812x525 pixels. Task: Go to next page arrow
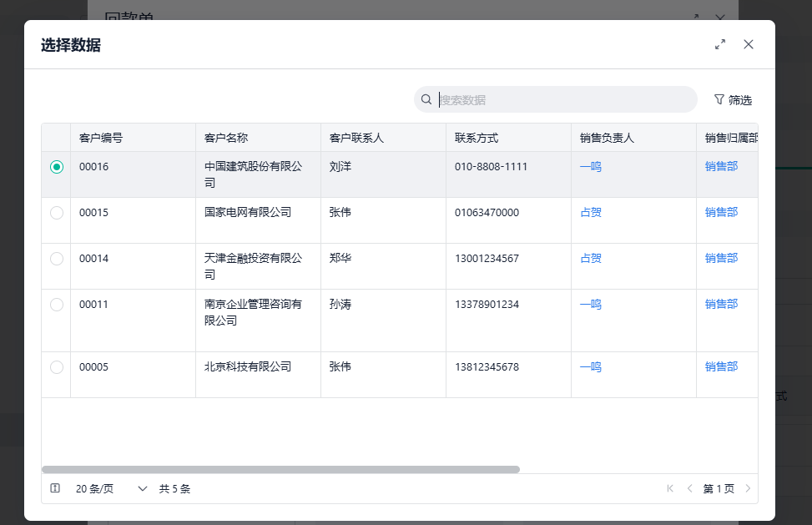click(748, 488)
